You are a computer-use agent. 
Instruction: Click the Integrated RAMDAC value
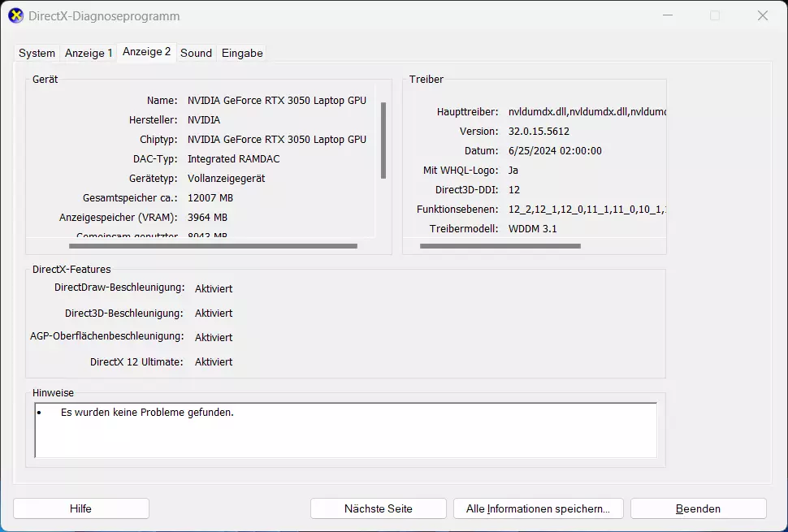pos(234,159)
